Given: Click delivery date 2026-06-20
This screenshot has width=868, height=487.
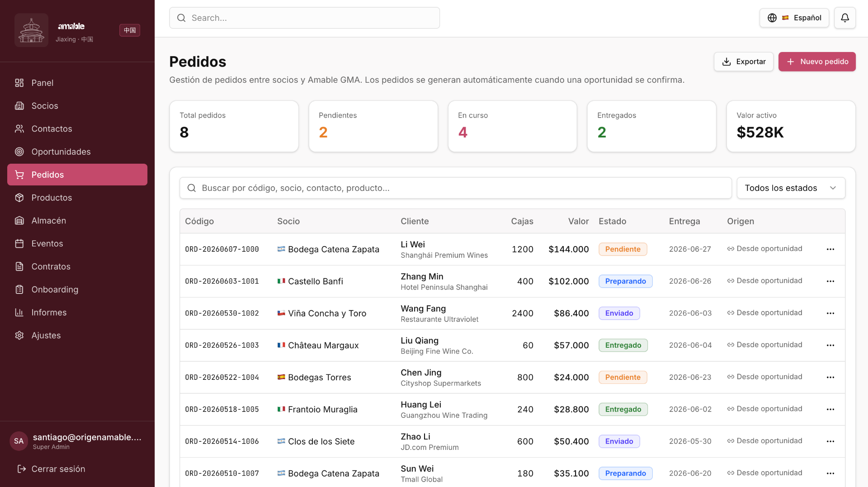Looking at the screenshot, I should 690,473.
